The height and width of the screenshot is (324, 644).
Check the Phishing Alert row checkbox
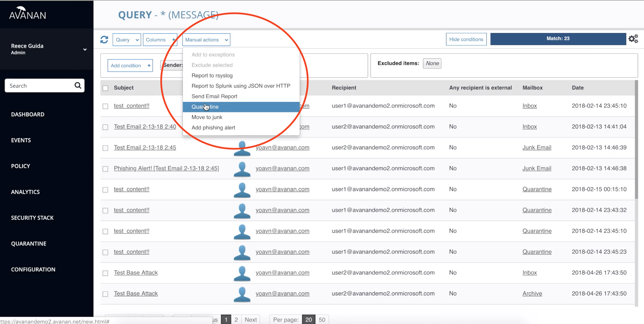tap(106, 169)
